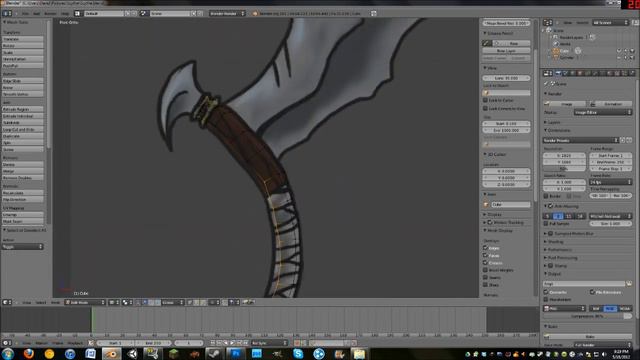This screenshot has height=360, width=640.
Task: Open the Render Presets dropdown
Action: [x=581, y=140]
